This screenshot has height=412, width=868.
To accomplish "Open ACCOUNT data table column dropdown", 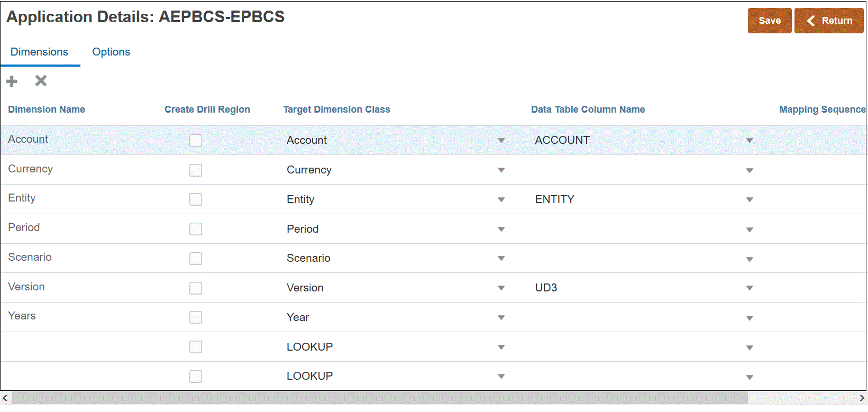I will (x=750, y=141).
